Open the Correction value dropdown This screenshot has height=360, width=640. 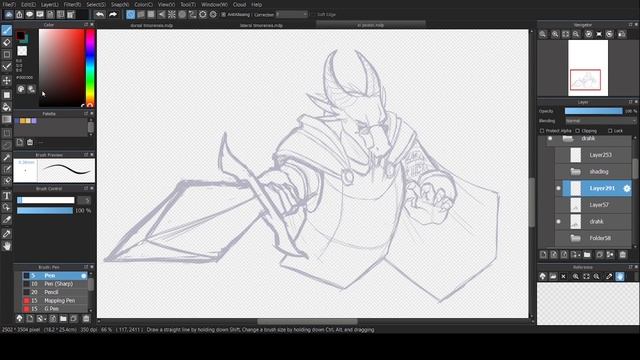[x=292, y=14]
